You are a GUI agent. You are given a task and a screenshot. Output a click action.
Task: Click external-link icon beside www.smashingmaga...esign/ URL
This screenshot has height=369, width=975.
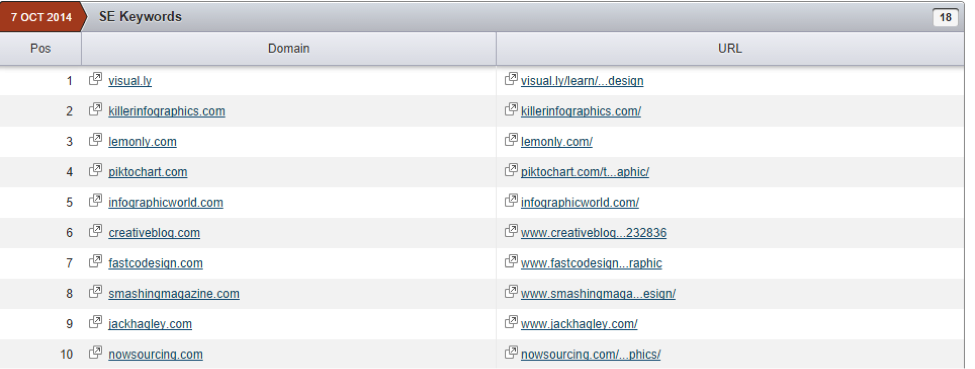[511, 292]
